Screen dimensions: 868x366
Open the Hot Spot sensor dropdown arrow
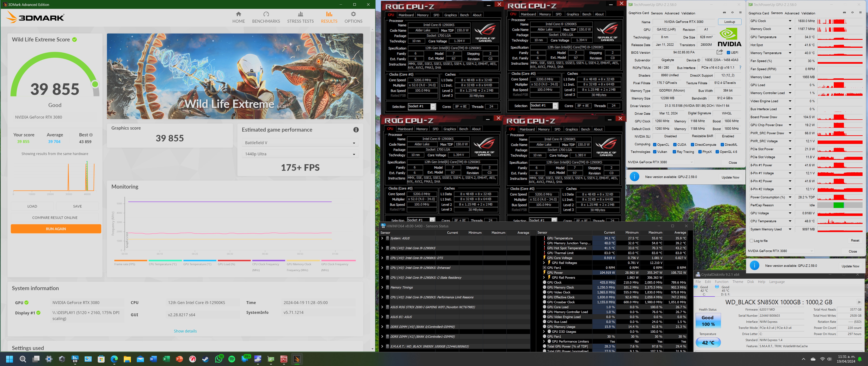click(x=790, y=45)
